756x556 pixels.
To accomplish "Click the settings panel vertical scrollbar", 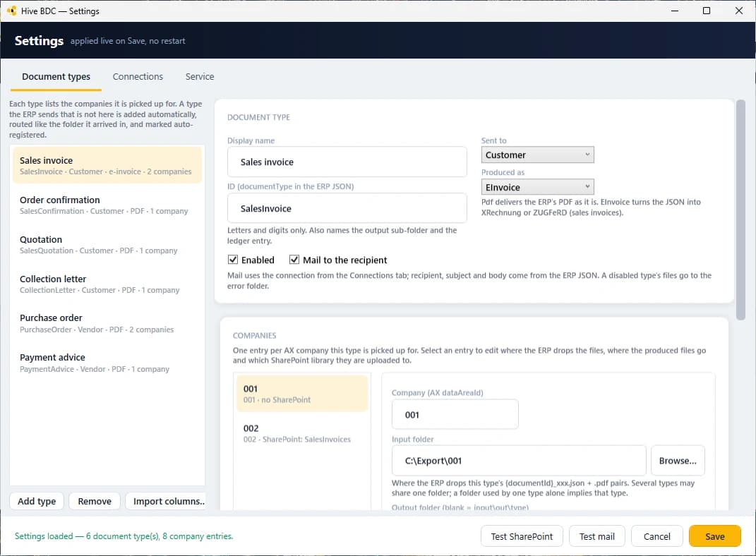I will point(740,210).
